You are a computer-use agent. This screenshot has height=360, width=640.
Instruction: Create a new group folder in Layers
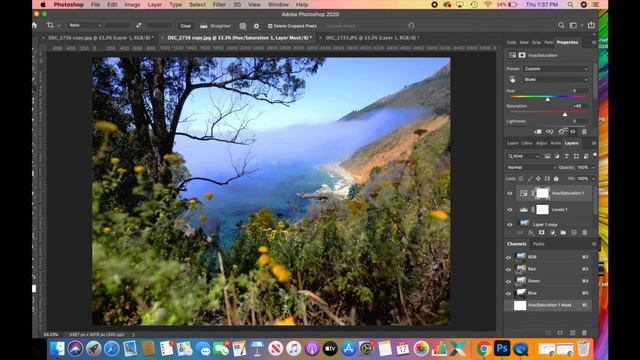tap(563, 233)
